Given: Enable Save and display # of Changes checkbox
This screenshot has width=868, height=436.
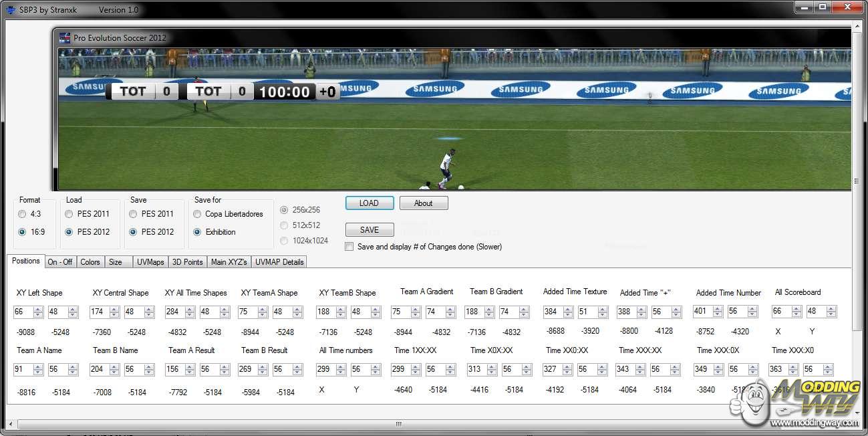Looking at the screenshot, I should pos(349,247).
